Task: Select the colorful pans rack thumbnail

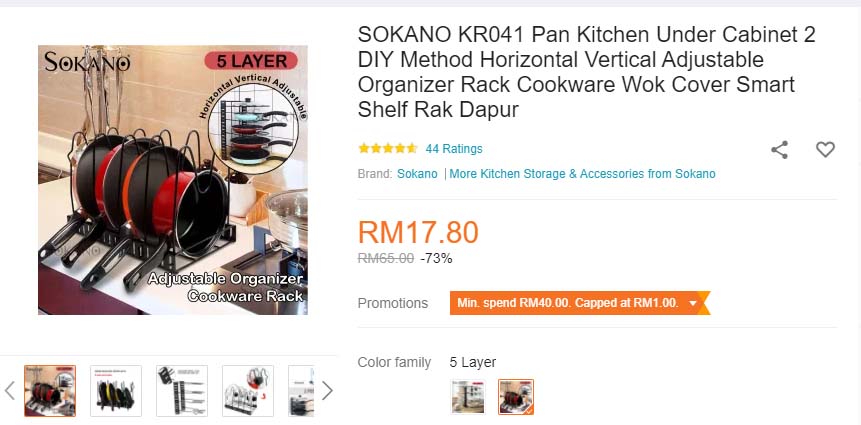Action: (x=116, y=391)
